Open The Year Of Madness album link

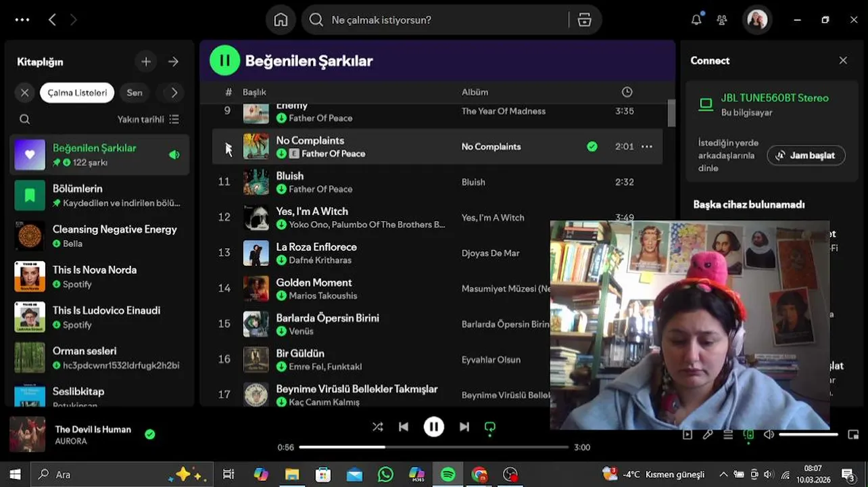point(504,111)
